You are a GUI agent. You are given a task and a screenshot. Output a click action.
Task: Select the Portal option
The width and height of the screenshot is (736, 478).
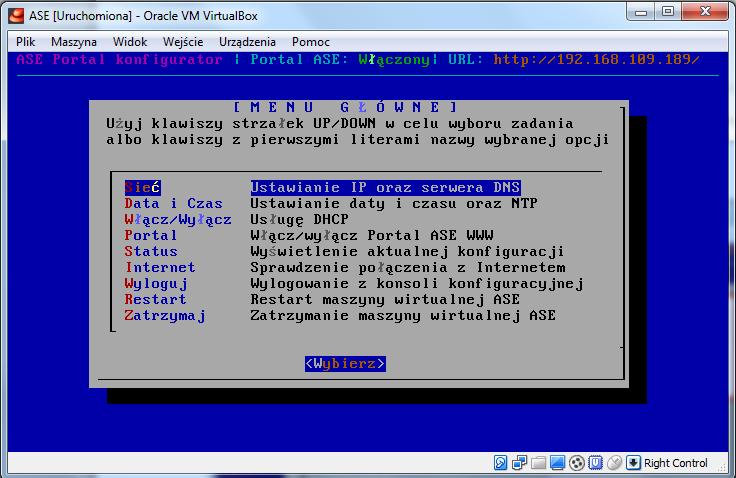pyautogui.click(x=151, y=235)
